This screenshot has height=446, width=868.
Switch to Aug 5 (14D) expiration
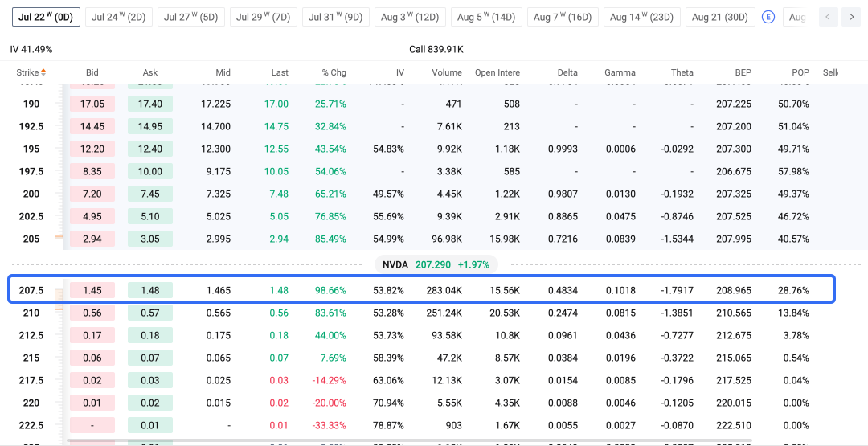click(486, 17)
